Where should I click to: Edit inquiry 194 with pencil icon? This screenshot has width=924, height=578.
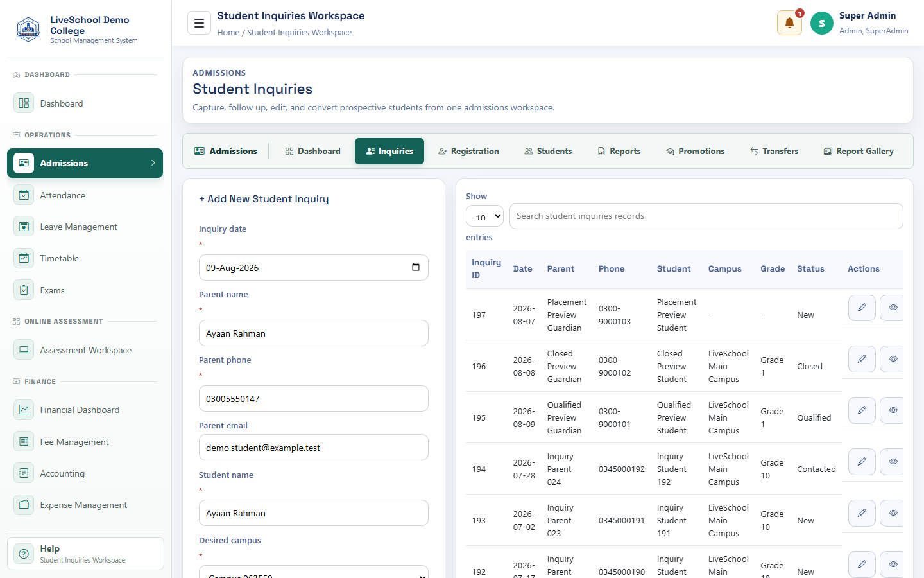[862, 462]
